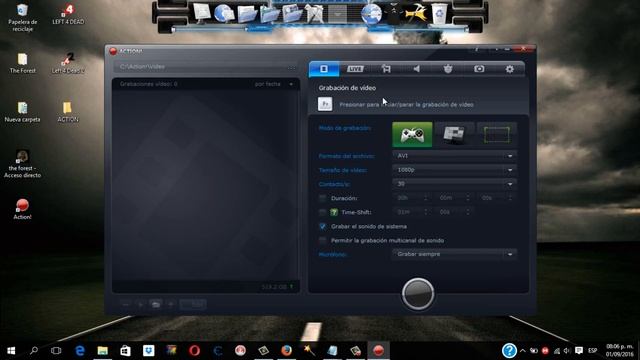Click the Duración minutes field
This screenshot has height=360, width=640.
coord(454,198)
